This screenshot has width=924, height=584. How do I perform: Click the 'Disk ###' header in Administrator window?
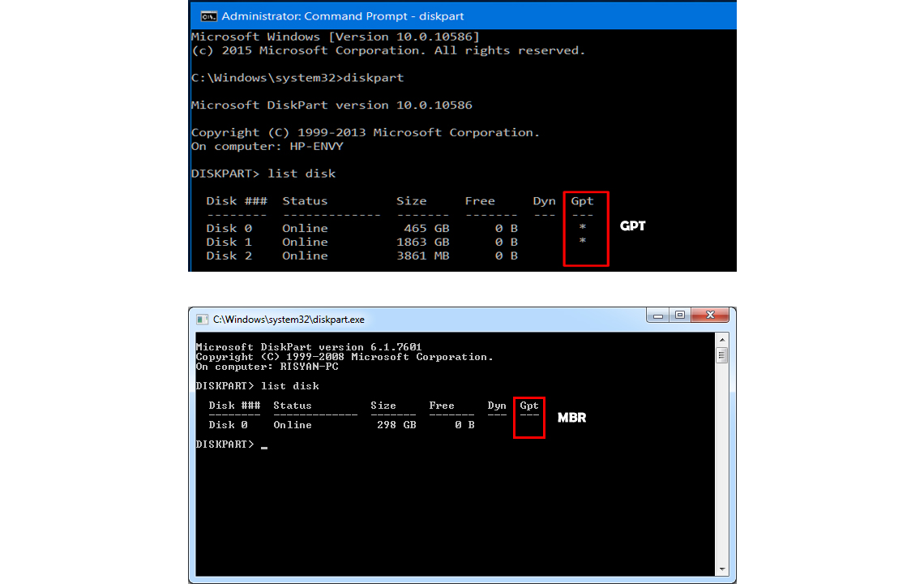pos(237,201)
